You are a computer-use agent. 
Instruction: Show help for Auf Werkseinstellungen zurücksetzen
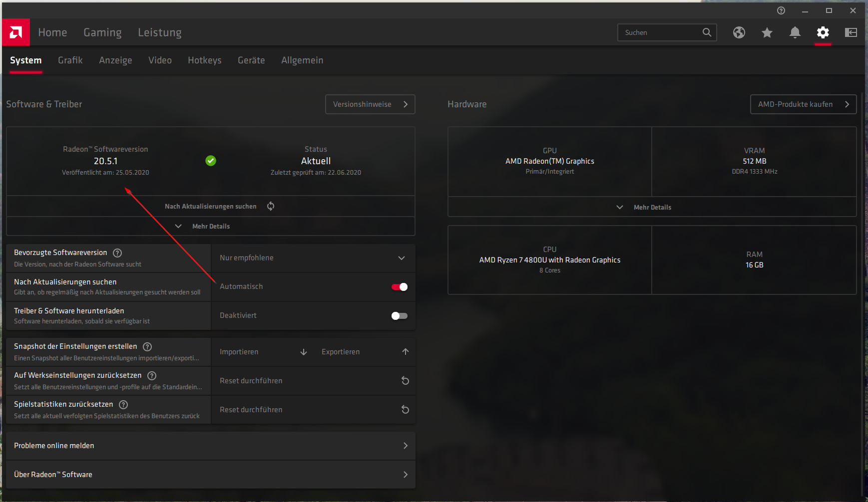152,376
